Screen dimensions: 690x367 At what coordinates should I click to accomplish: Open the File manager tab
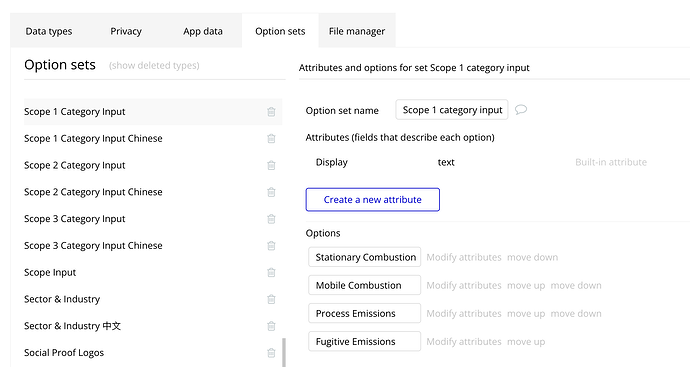pos(357,31)
